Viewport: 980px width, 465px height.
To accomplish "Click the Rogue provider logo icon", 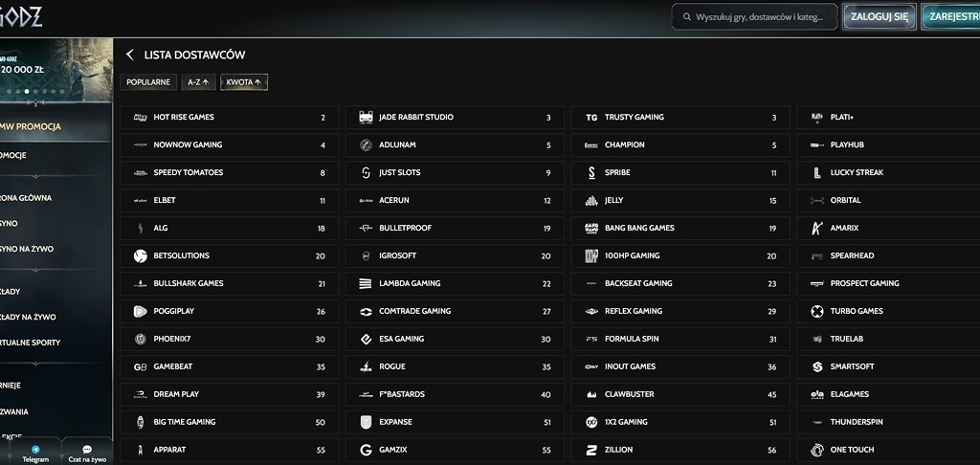I will tap(366, 366).
